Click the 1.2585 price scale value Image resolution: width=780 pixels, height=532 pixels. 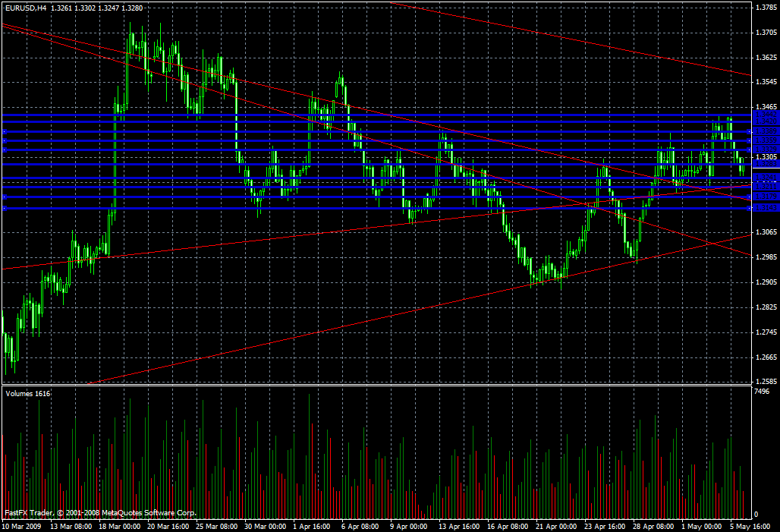766,381
